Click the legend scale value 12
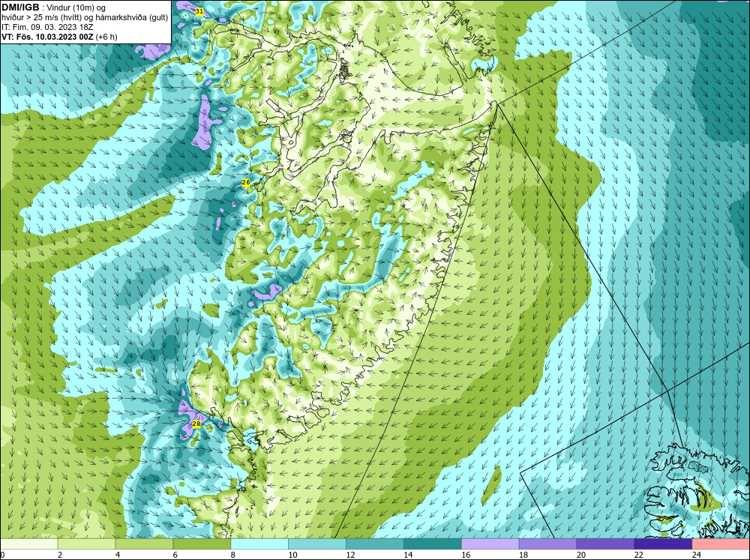Screen dimensions: 750x560 click(350, 555)
